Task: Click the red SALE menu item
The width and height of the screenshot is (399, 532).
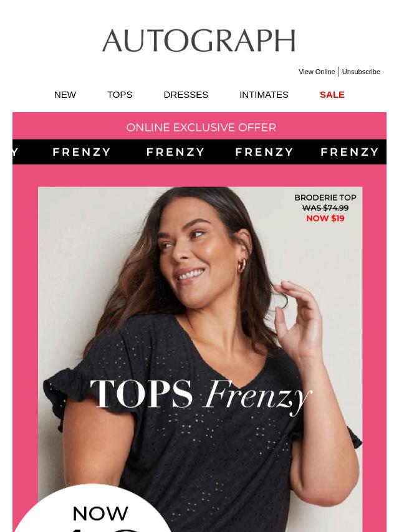Action: click(x=332, y=95)
